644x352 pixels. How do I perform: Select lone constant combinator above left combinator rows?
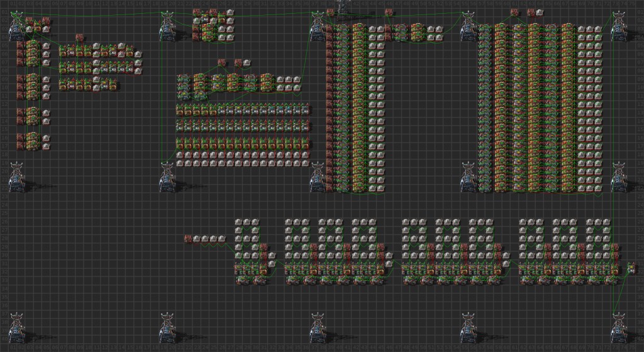click(x=79, y=38)
